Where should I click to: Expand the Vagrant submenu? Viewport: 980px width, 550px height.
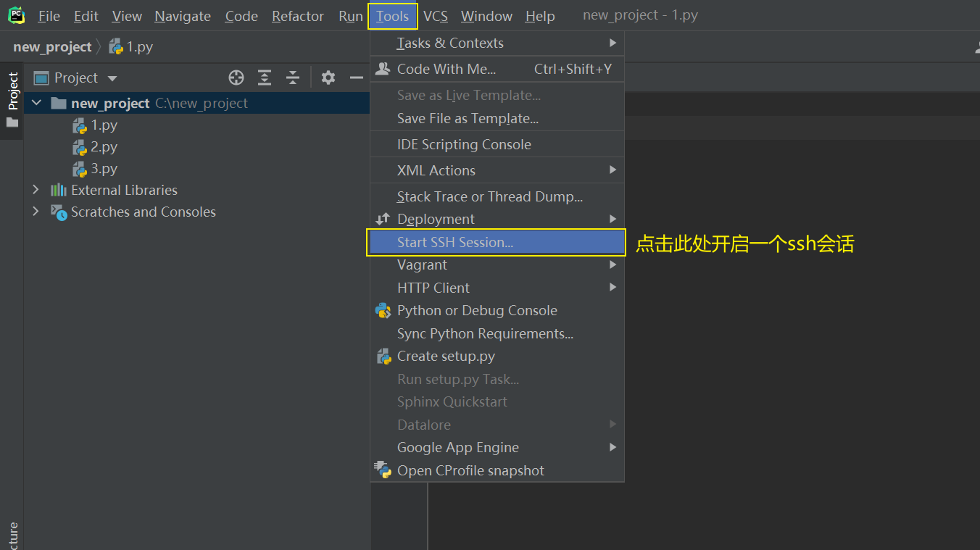[497, 264]
